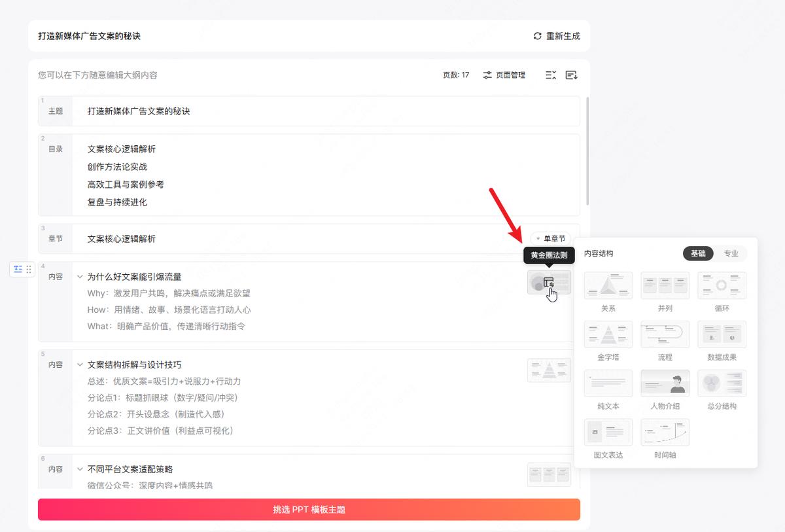Click the 文案核心逻辑解析 line in 目录
This screenshot has height=532, width=785.
(x=122, y=149)
